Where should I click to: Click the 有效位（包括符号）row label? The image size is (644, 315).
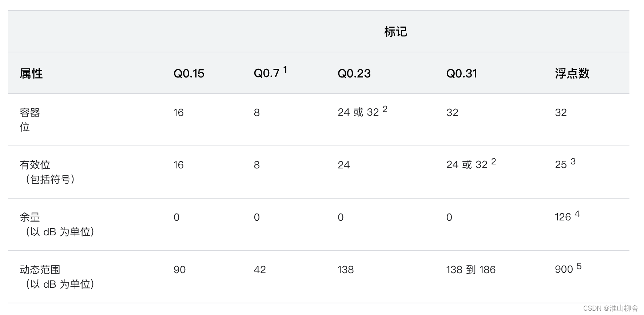[x=47, y=172]
